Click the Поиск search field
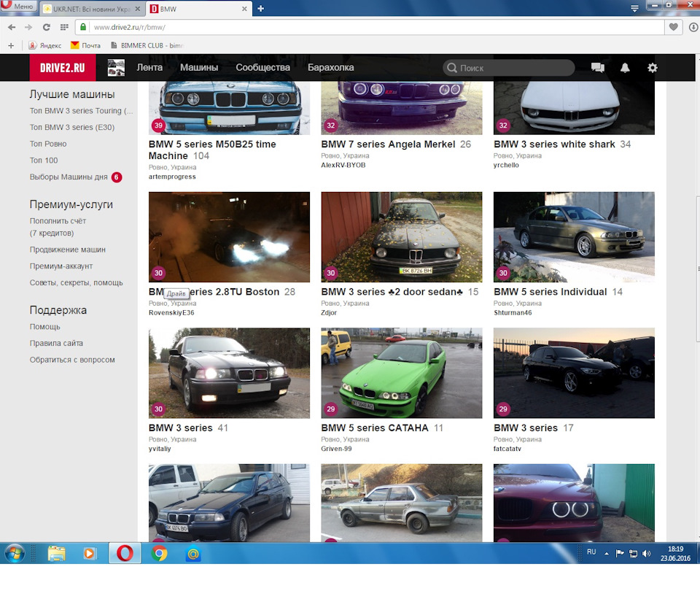 click(x=508, y=68)
